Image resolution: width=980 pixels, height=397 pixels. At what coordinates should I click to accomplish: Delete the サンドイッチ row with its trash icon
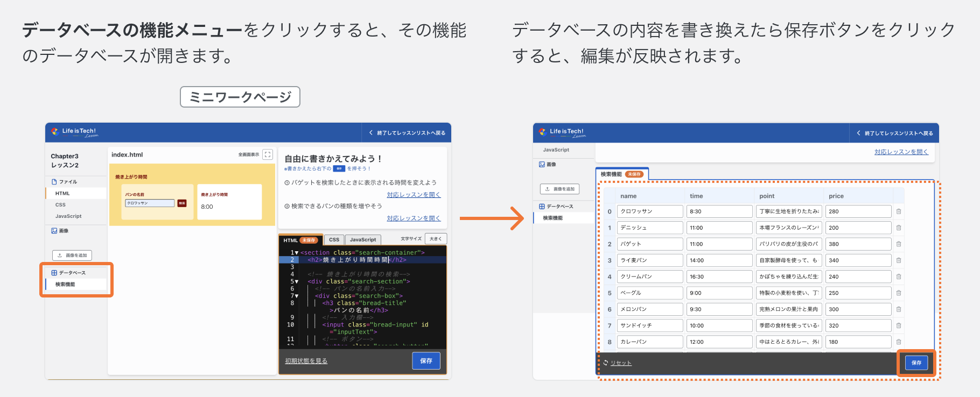pos(899,325)
